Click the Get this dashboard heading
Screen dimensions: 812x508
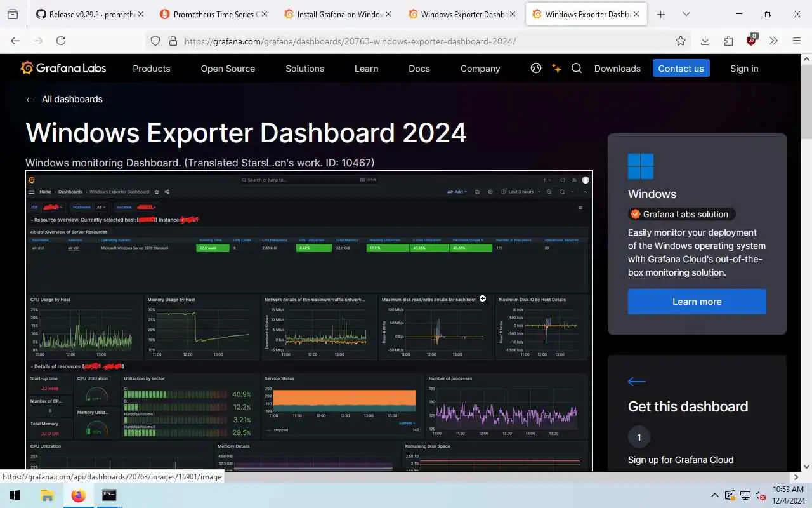pyautogui.click(x=688, y=406)
